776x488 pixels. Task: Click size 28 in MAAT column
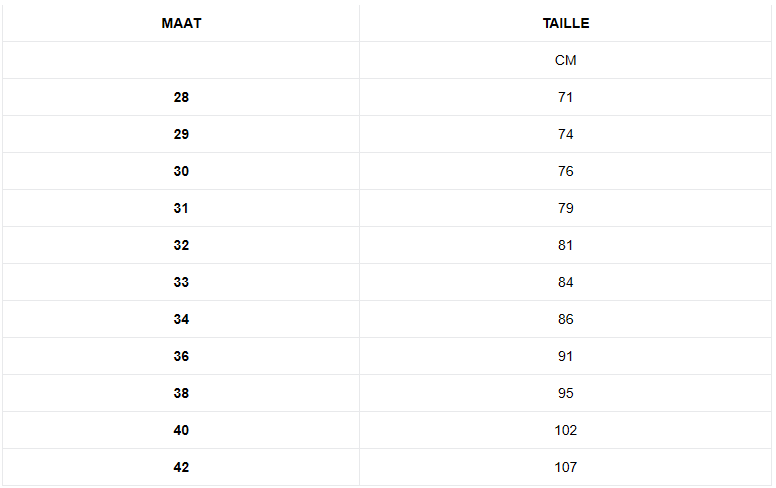coord(181,97)
